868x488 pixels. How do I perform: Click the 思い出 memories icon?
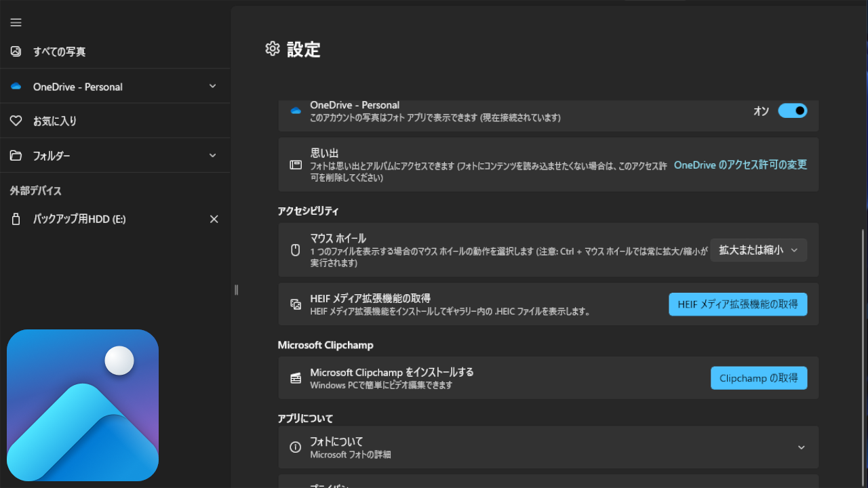[x=296, y=165]
